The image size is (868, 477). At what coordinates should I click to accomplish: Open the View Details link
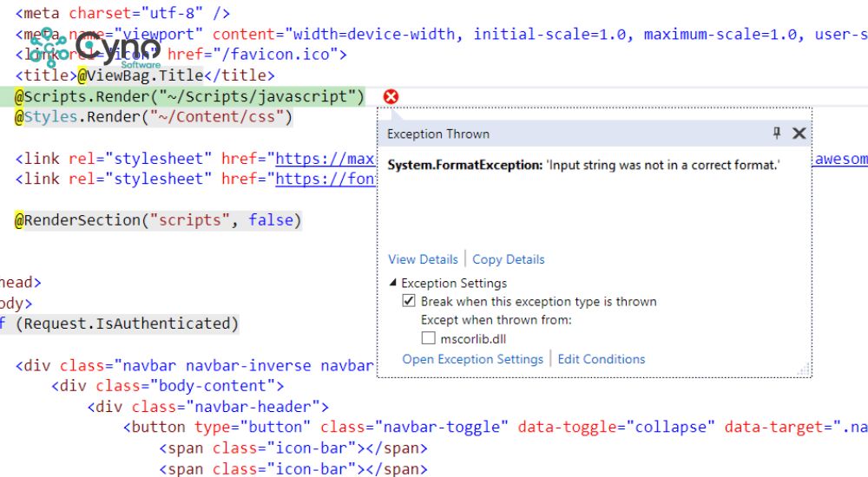click(423, 259)
